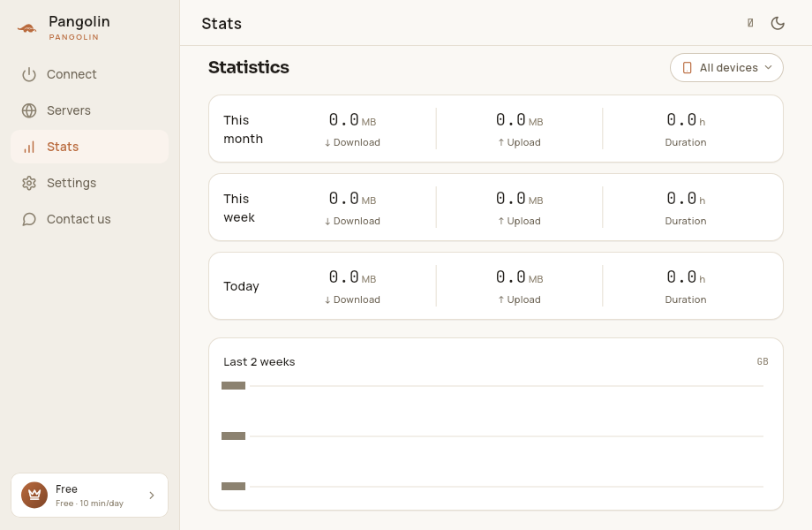The image size is (812, 530).
Task: Click the Servers globe icon
Action: [x=29, y=111]
